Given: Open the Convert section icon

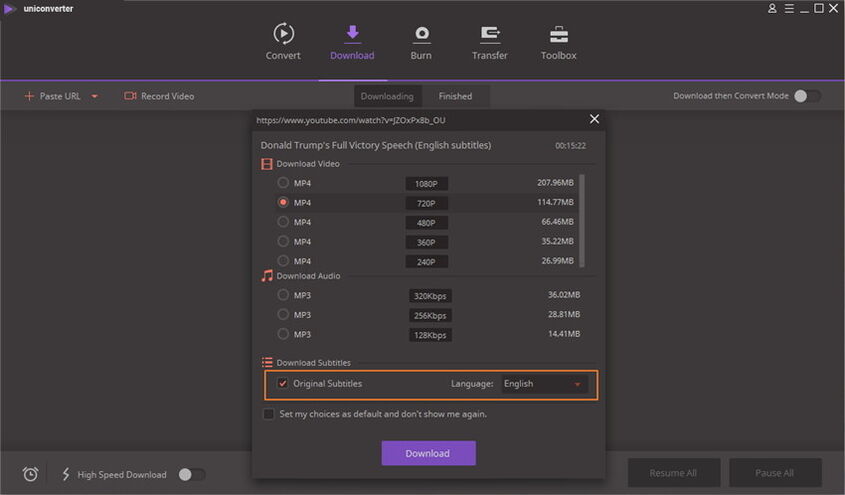Looking at the screenshot, I should pos(283,34).
